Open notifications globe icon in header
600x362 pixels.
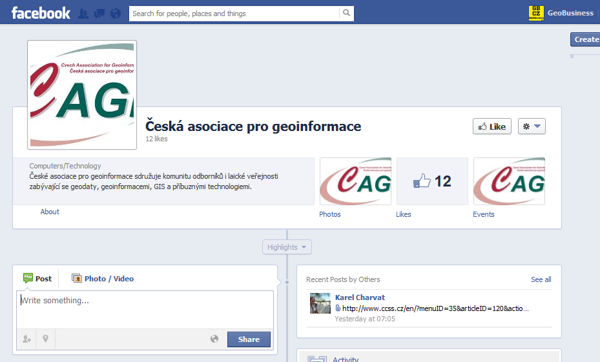115,14
